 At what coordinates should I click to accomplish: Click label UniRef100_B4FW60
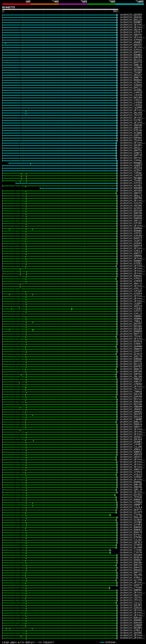(x=131, y=138)
